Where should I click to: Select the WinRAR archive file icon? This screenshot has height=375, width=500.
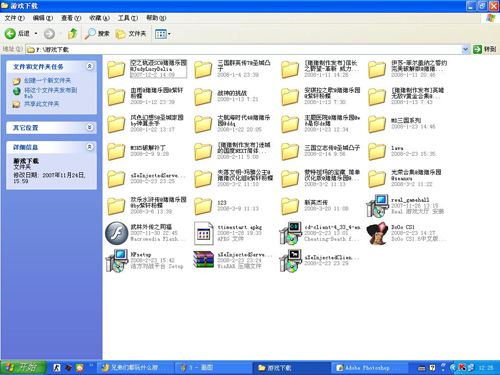[203, 260]
